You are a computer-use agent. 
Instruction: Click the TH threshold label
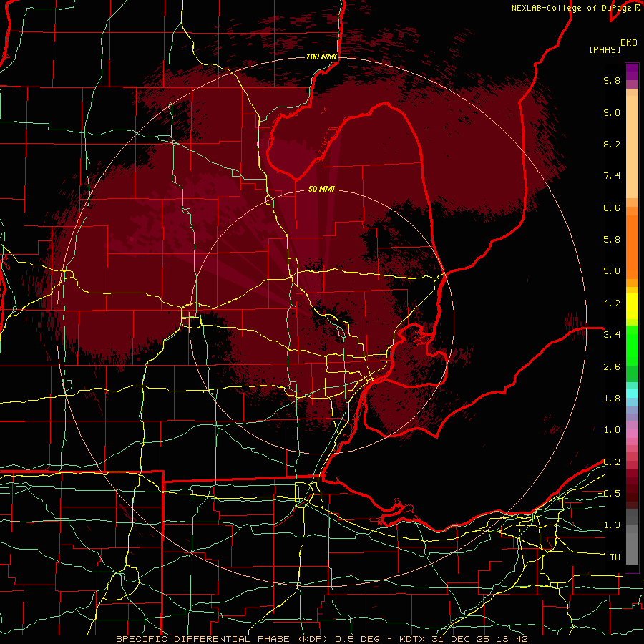click(x=615, y=557)
